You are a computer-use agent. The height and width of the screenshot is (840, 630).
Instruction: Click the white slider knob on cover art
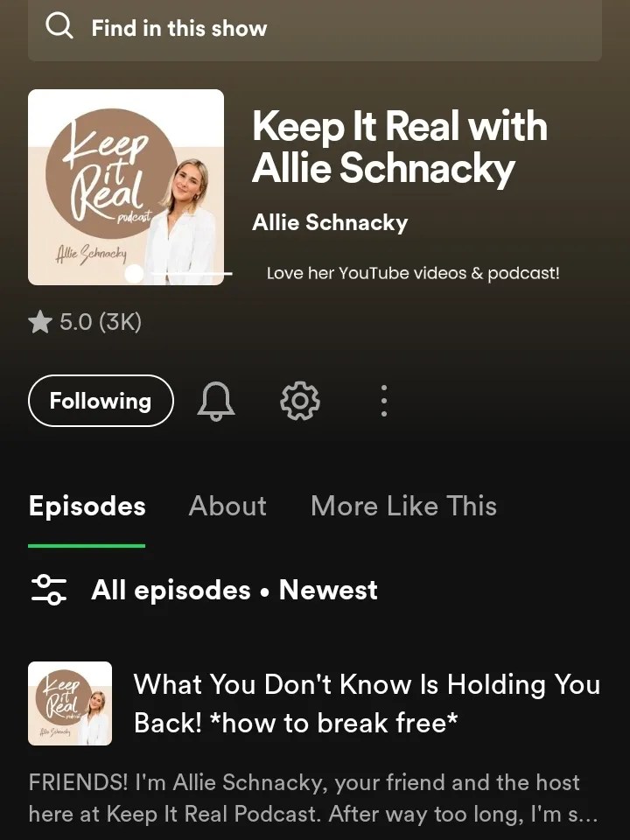pos(134,273)
